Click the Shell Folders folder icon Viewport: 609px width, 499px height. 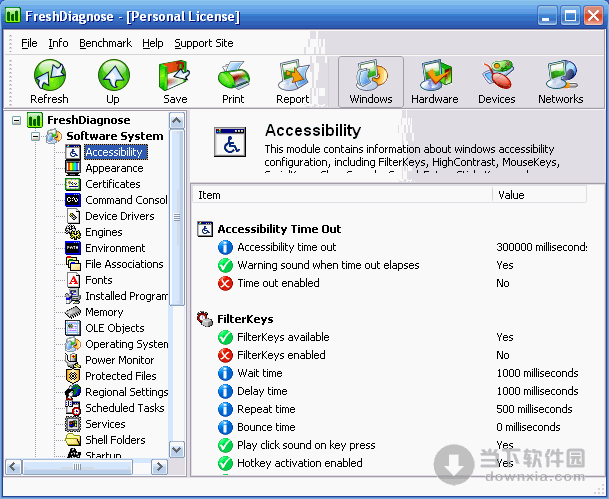[x=73, y=440]
